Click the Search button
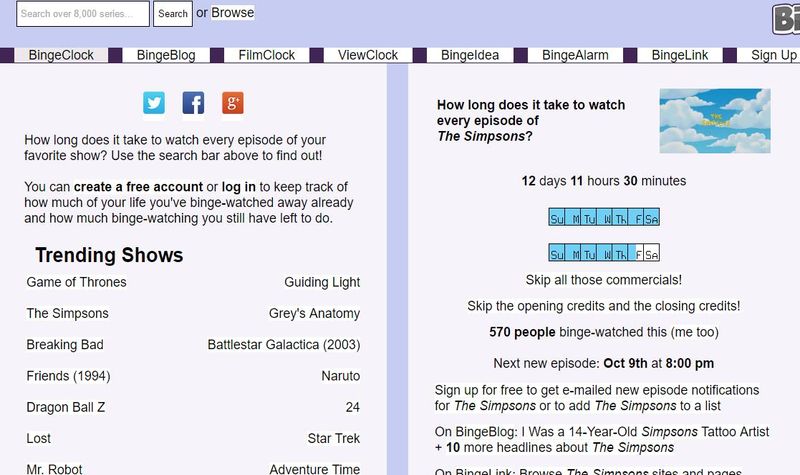Viewport: 800px width, 475px height. point(173,14)
